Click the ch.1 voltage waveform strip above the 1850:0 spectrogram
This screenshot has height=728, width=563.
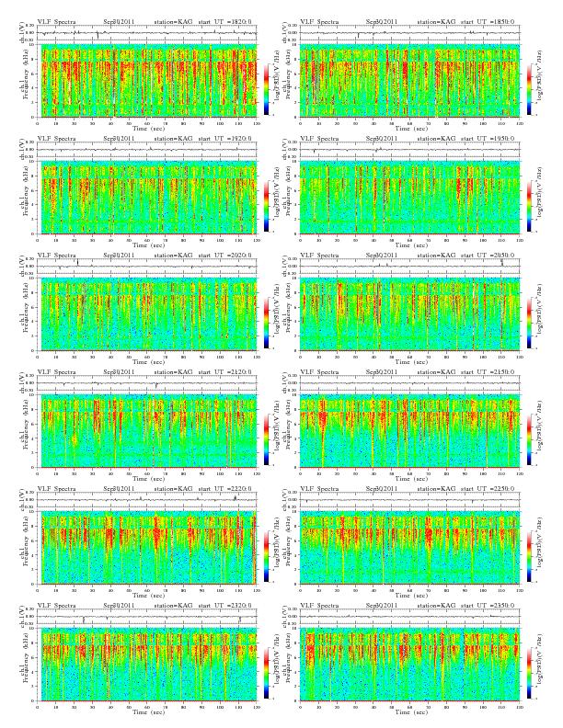point(410,33)
